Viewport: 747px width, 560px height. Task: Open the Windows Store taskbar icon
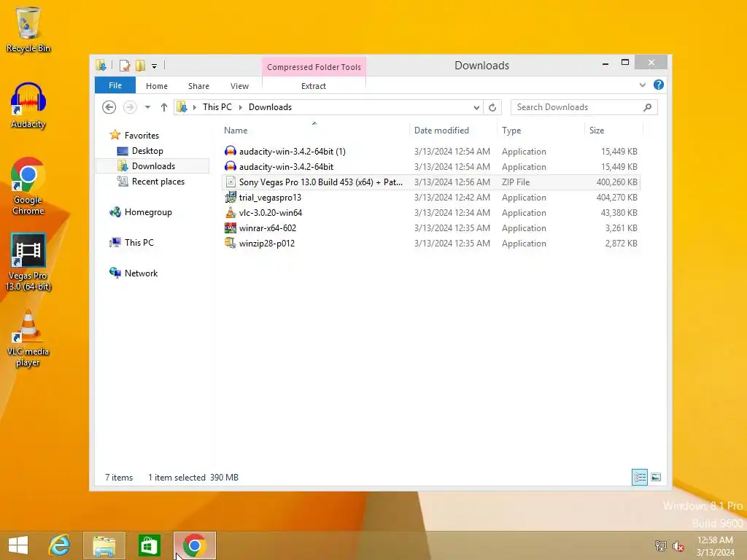click(x=149, y=545)
